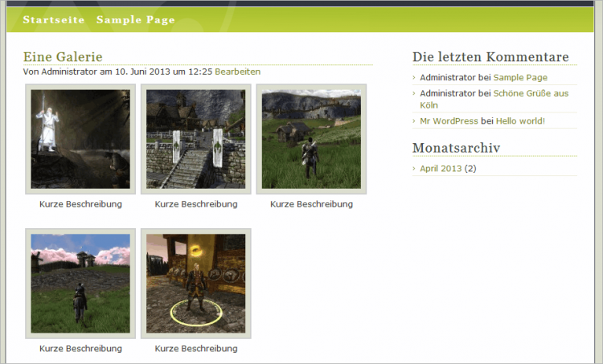View the warrior in grassy valley thumbnail
The width and height of the screenshot is (603, 364).
(311, 139)
